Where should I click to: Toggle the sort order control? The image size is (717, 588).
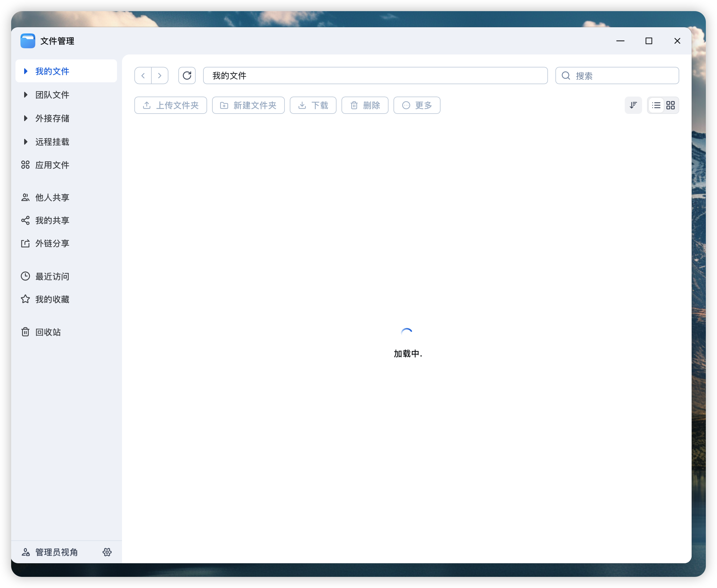pyautogui.click(x=633, y=105)
